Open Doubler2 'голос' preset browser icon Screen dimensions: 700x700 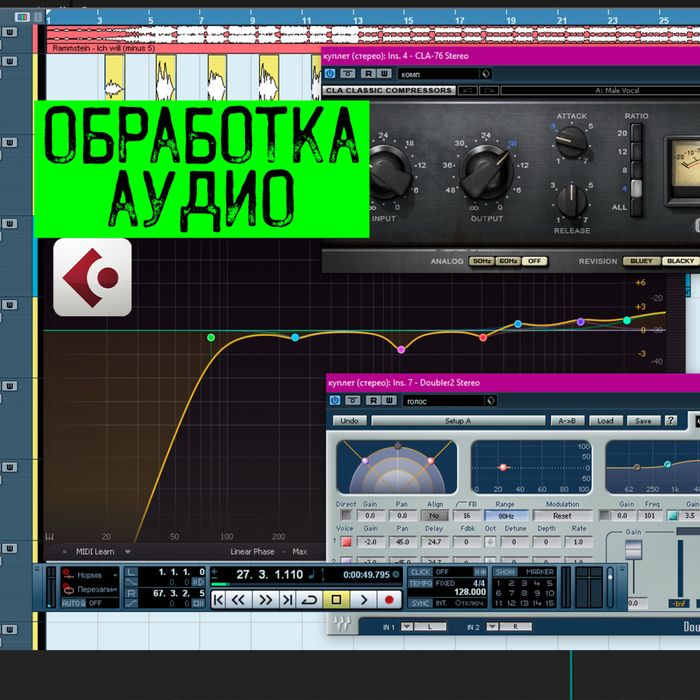(x=491, y=400)
